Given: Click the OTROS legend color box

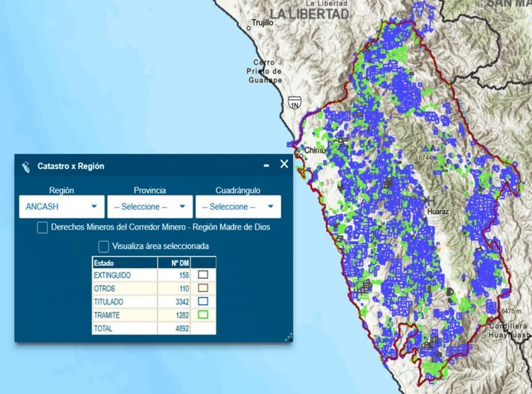Looking at the screenshot, I should [x=203, y=289].
